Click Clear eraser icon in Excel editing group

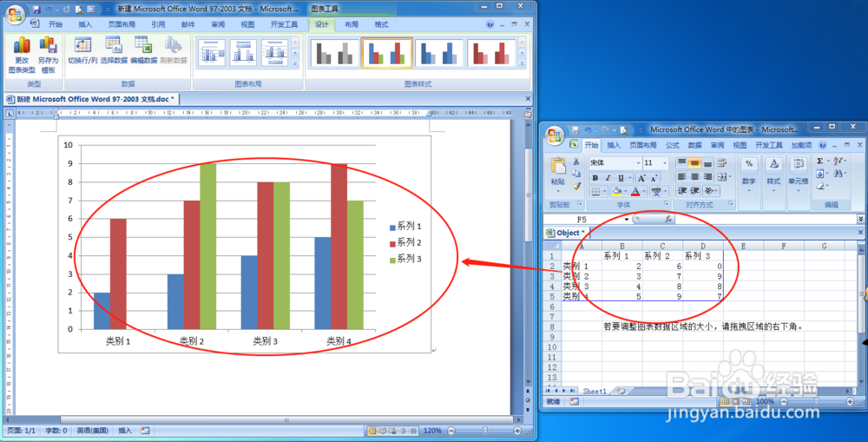tap(820, 187)
